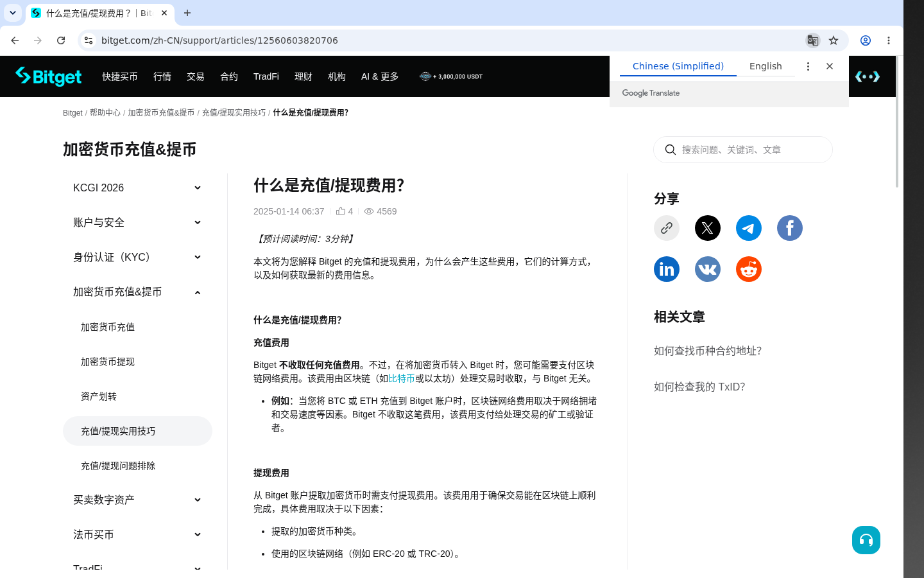
Task: Open 快捷买币 nav menu
Action: (x=120, y=76)
